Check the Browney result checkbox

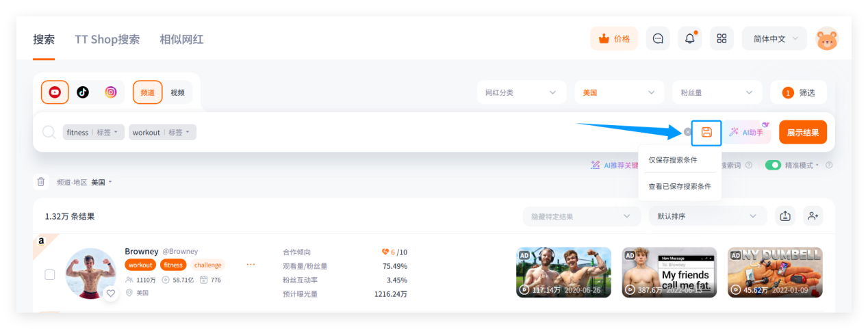point(50,274)
